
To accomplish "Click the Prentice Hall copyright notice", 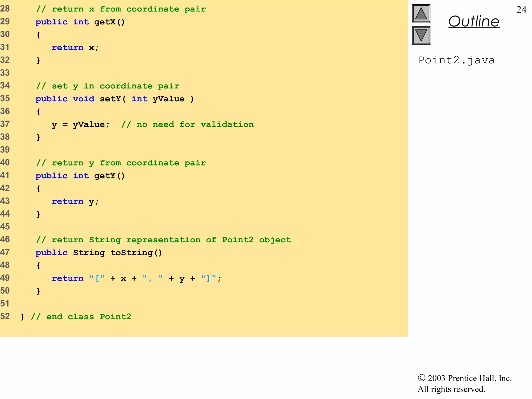I will [x=464, y=383].
